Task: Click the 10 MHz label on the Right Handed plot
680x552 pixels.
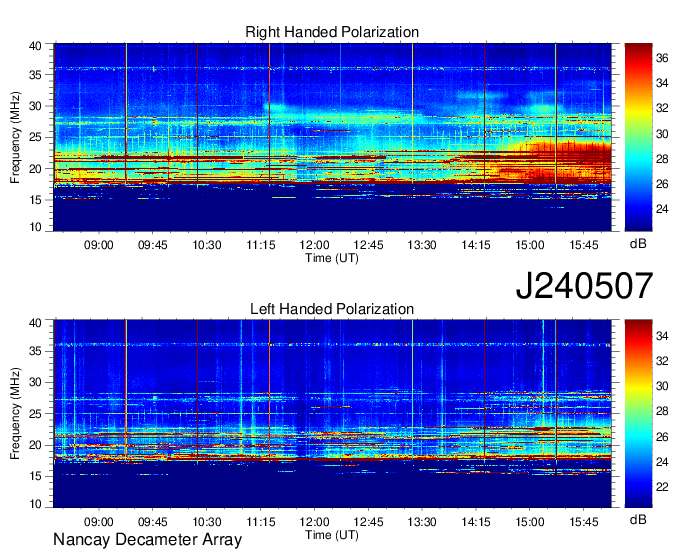Action: point(35,227)
